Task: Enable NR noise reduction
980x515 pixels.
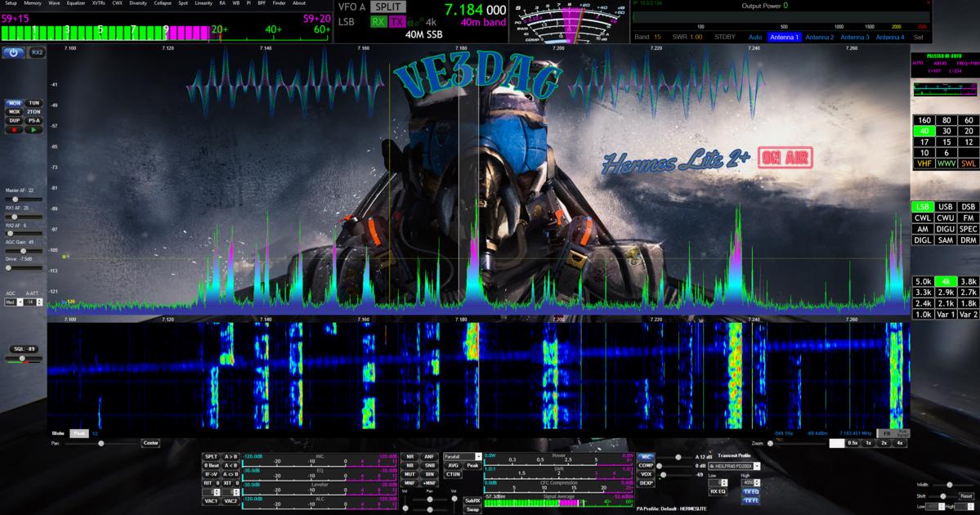Action: click(409, 457)
